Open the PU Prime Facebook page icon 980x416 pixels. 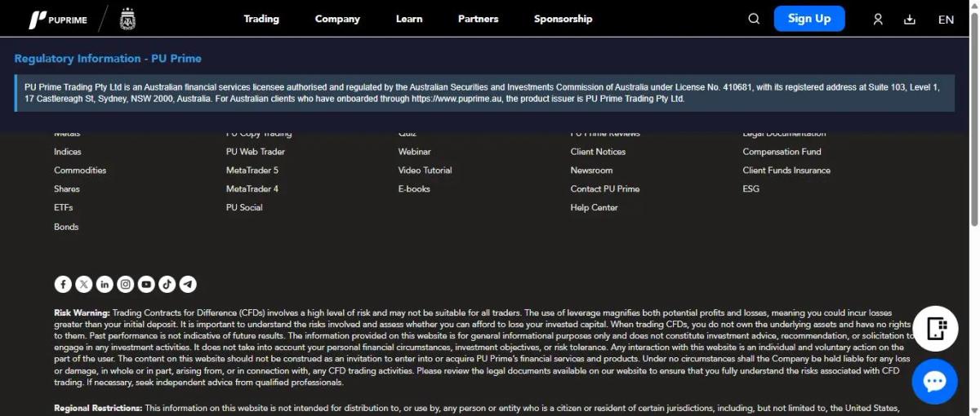[x=63, y=284]
